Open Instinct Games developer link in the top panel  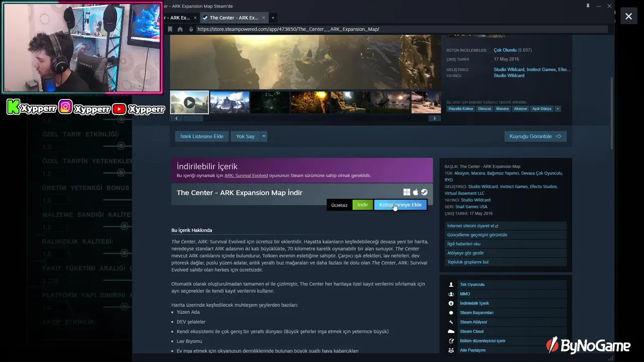point(541,69)
